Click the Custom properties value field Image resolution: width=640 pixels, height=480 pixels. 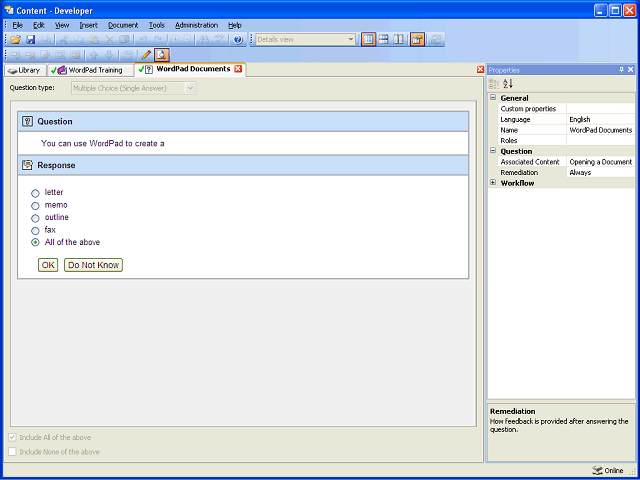click(601, 109)
